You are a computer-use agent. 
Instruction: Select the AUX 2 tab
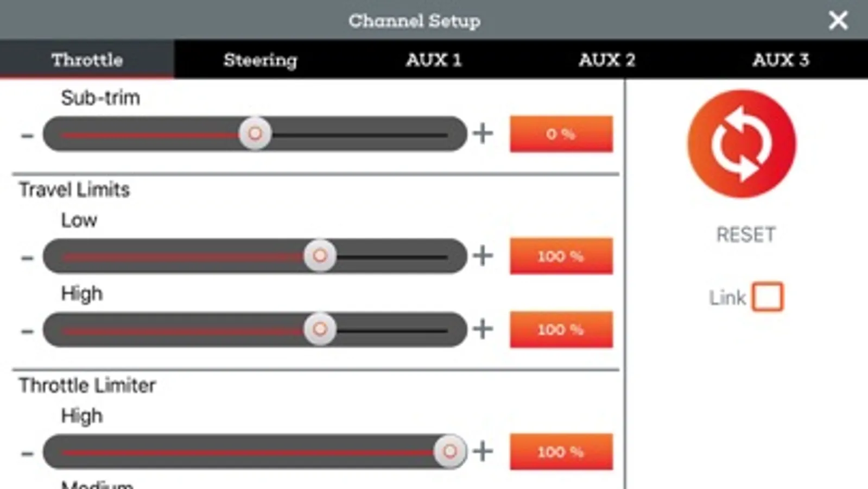coord(607,59)
